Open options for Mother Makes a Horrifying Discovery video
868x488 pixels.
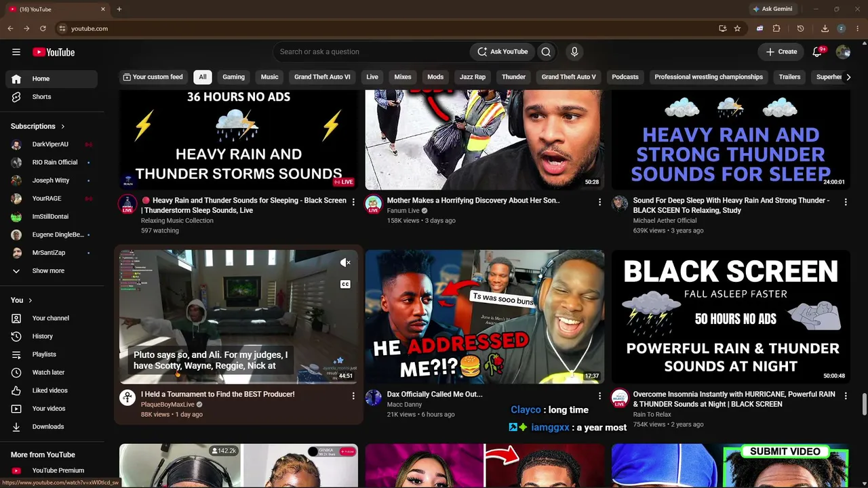[599, 202]
